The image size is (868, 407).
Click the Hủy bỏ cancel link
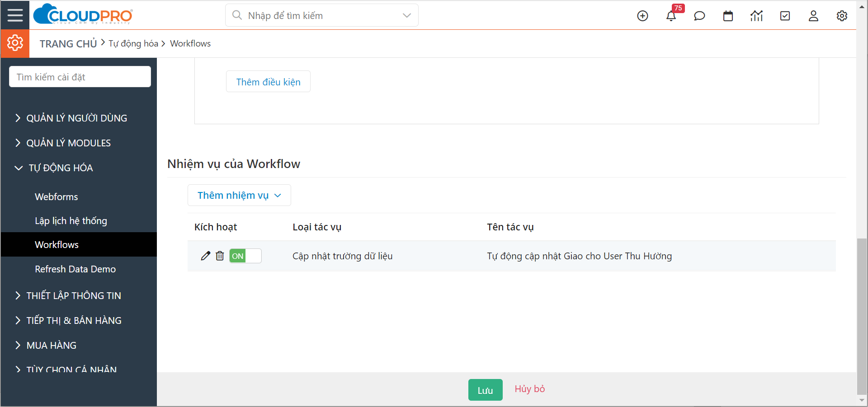pyautogui.click(x=529, y=389)
